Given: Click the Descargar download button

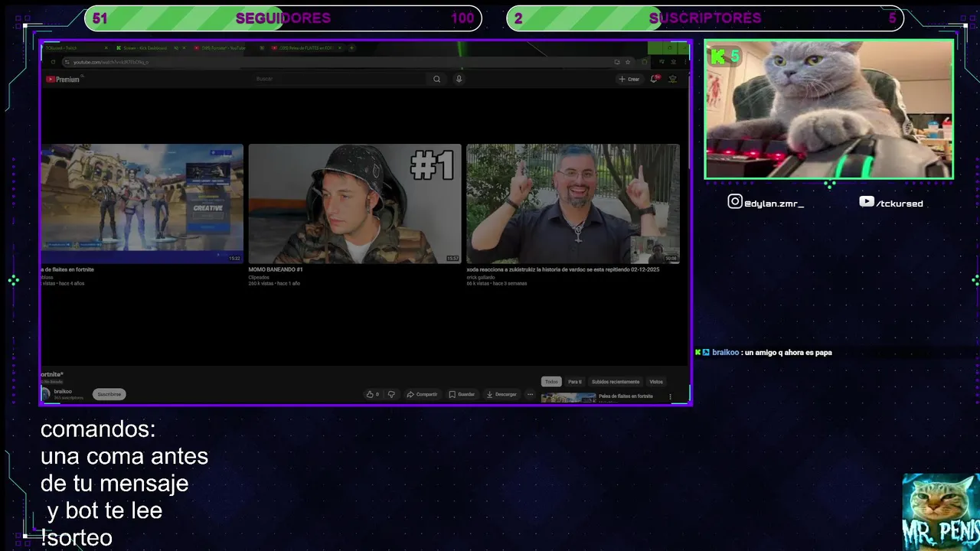Looking at the screenshot, I should [501, 394].
